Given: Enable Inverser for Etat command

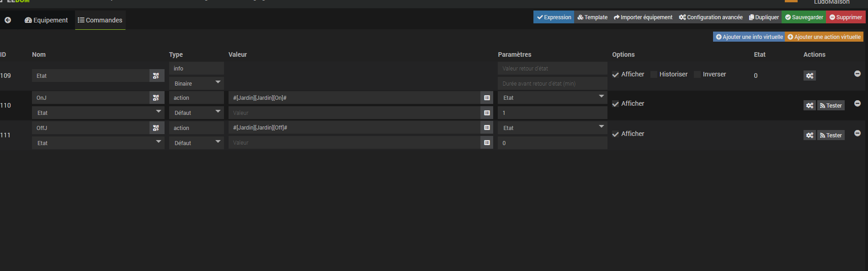Looking at the screenshot, I should [x=697, y=75].
